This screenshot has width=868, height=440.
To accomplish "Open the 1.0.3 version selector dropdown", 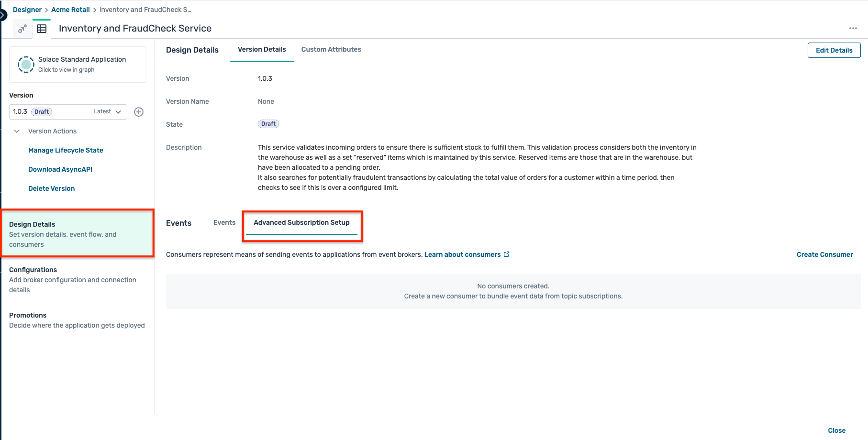I will pos(117,111).
